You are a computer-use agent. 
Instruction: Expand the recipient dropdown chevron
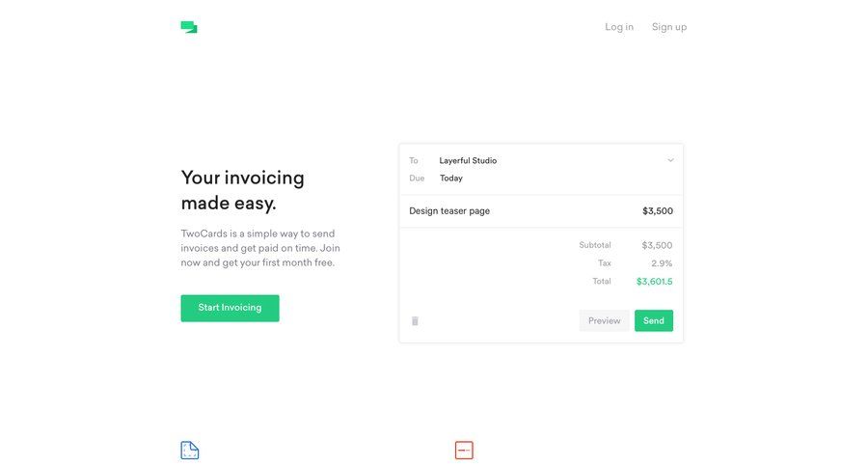pos(670,160)
